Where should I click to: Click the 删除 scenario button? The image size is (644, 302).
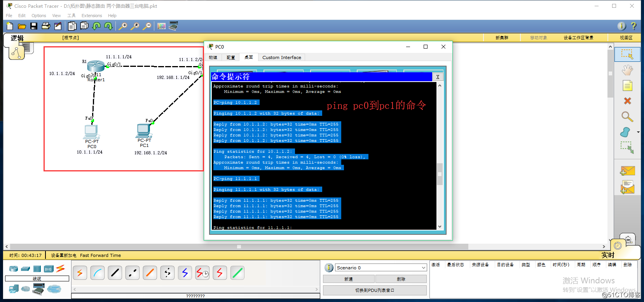pos(401,279)
